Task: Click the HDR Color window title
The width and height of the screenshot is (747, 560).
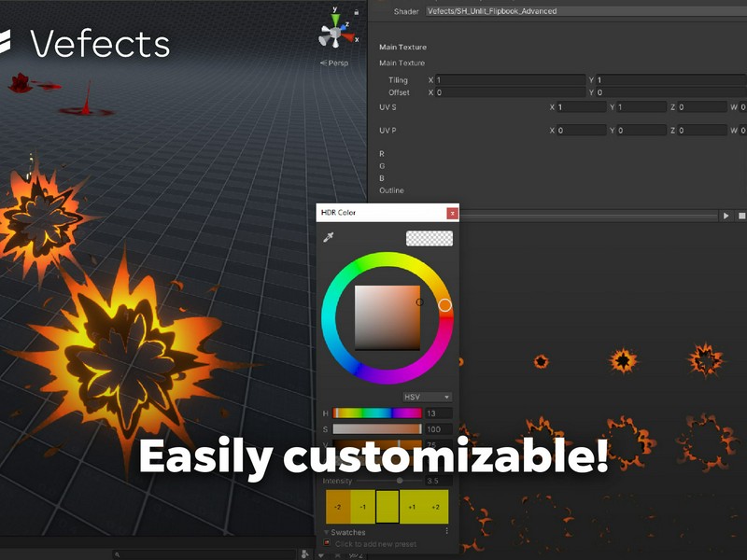Action: tap(339, 213)
